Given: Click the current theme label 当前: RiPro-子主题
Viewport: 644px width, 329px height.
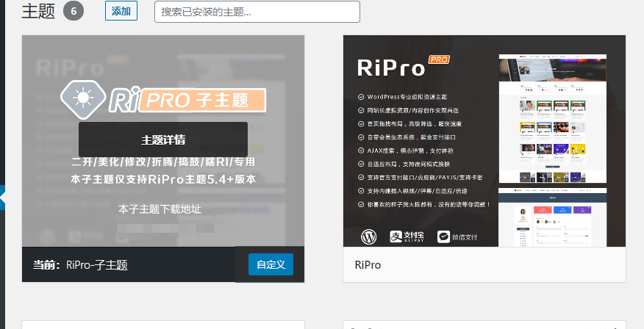Looking at the screenshot, I should click(81, 265).
